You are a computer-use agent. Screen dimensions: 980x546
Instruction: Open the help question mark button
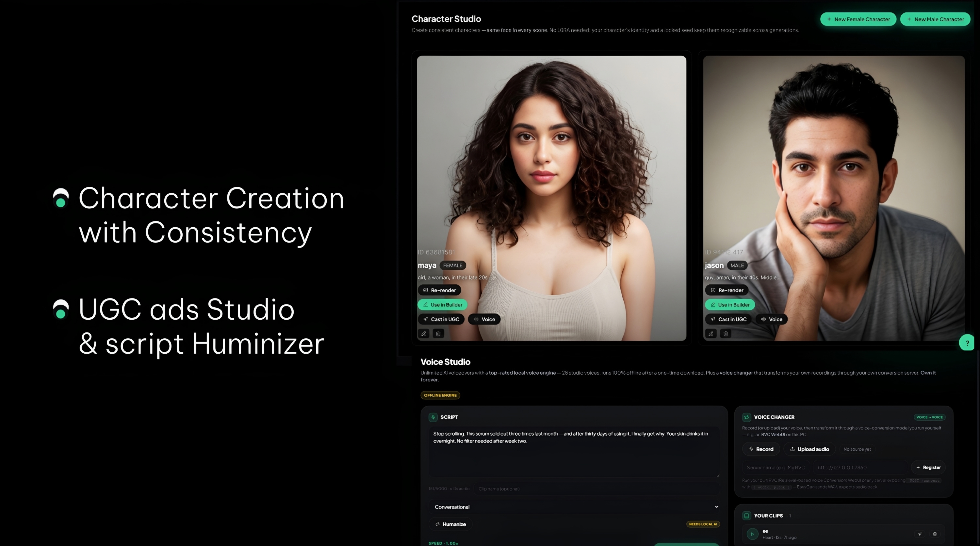[x=967, y=343]
